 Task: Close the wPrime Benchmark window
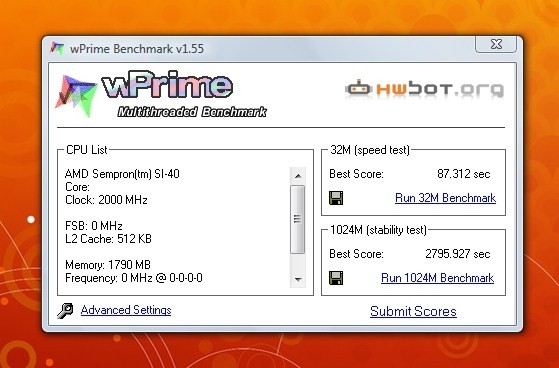coord(496,44)
